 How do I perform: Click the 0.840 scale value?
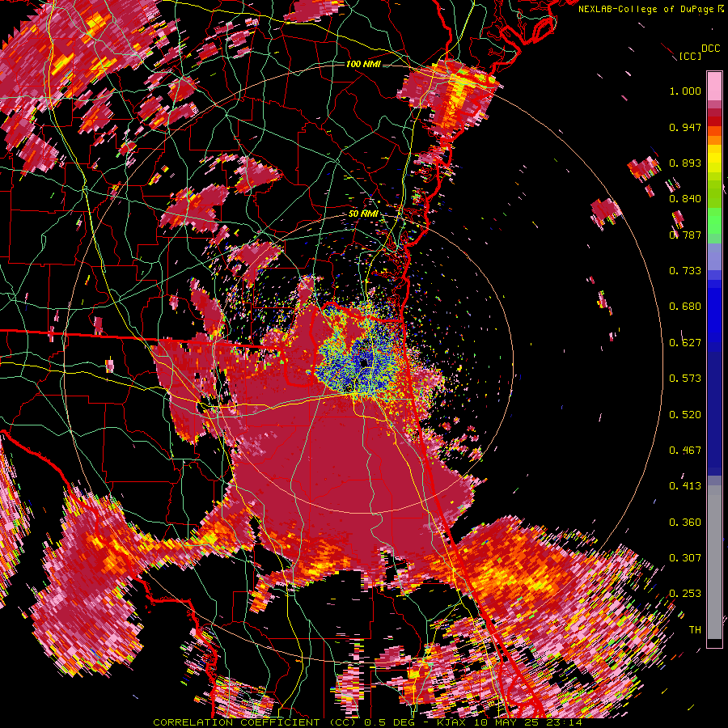(685, 199)
